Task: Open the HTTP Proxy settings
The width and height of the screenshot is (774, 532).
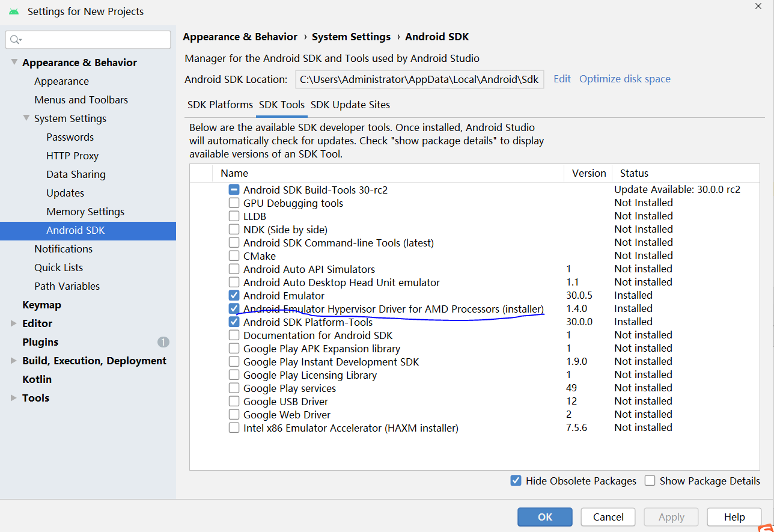Action: [72, 156]
